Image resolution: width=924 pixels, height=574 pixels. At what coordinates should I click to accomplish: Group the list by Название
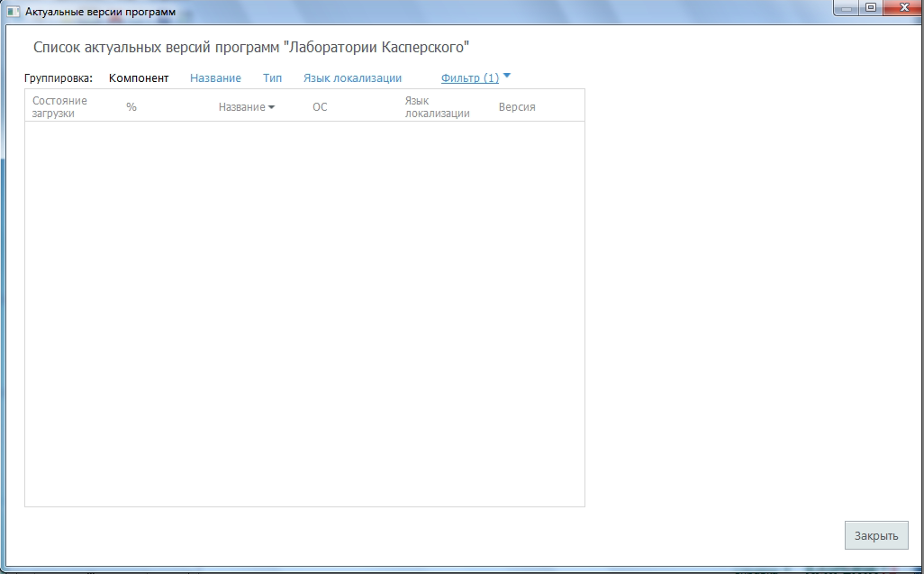[215, 78]
